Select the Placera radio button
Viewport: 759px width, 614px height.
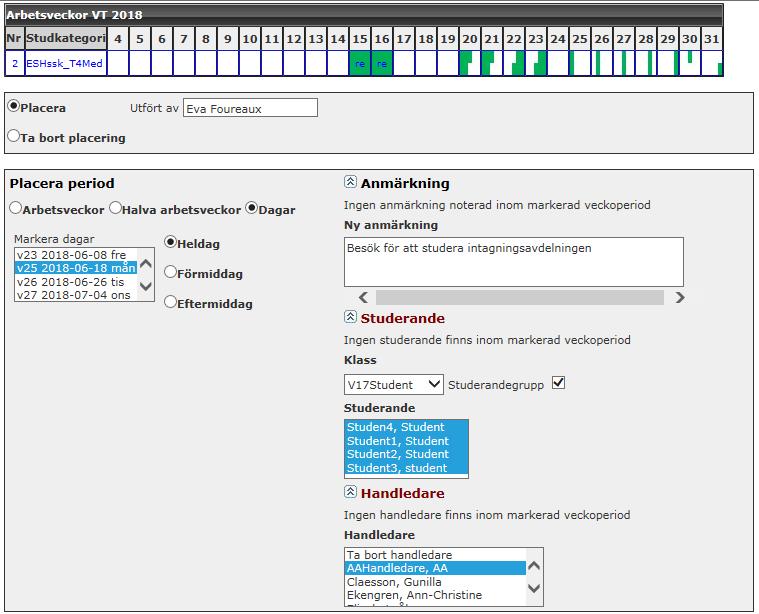click(x=14, y=106)
